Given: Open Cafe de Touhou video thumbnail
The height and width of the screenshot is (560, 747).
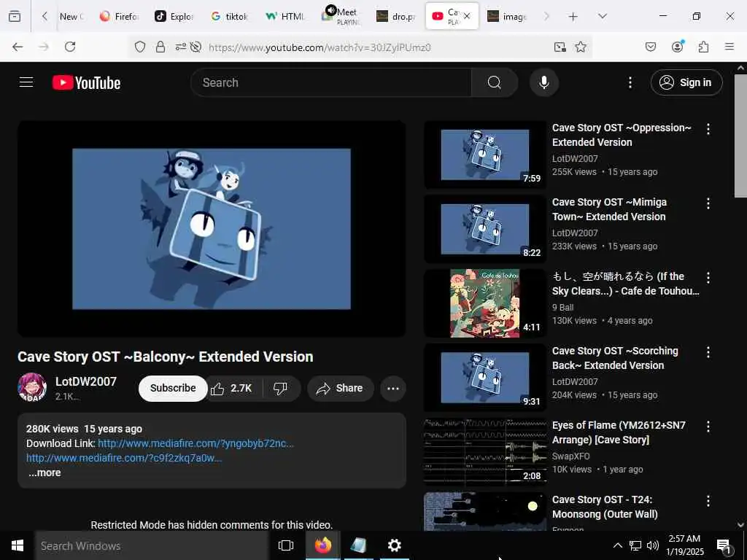Looking at the screenshot, I should pyautogui.click(x=485, y=303).
